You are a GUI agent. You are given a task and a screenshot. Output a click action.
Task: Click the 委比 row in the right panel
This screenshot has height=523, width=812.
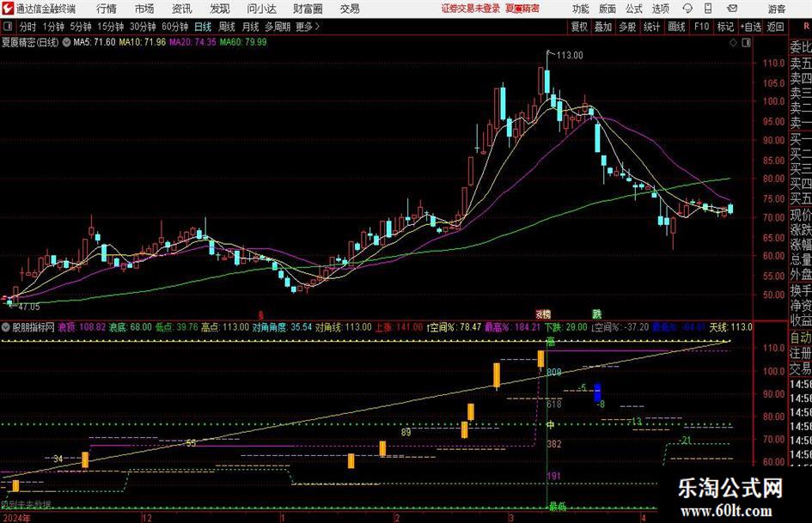click(801, 47)
